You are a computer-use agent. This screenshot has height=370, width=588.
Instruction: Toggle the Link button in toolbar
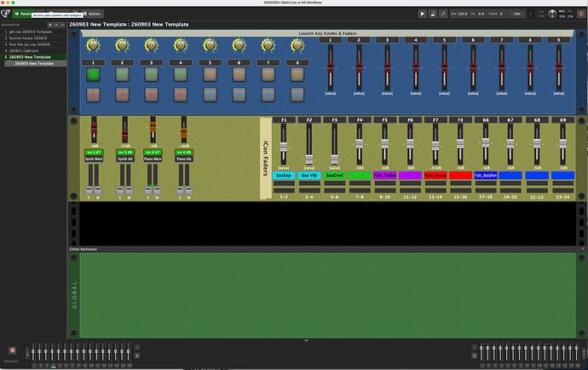[517, 14]
